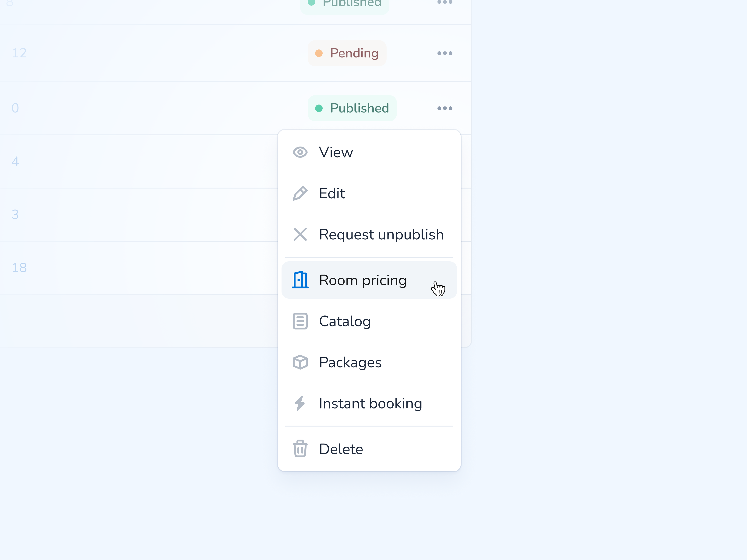Viewport: 747px width, 560px height.
Task: Select Request unpublish menu entry
Action: [x=381, y=234]
